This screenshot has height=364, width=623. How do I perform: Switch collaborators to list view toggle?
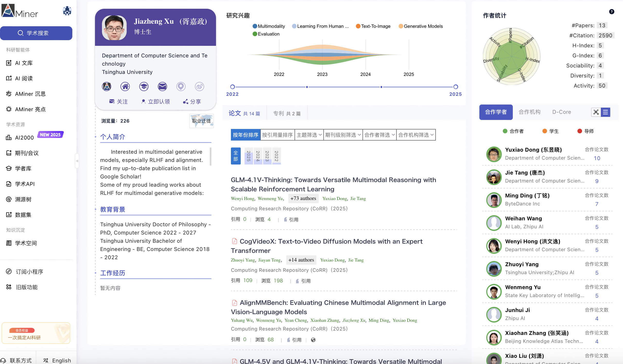[x=605, y=112]
